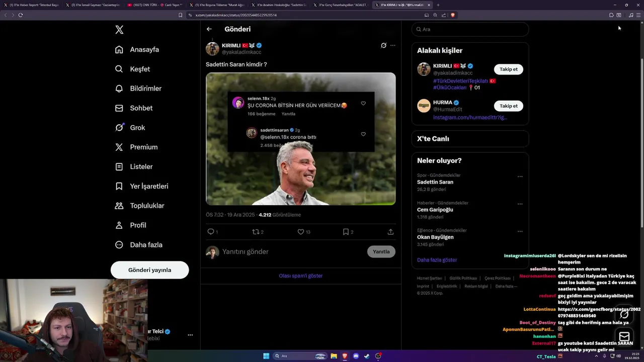The width and height of the screenshot is (644, 362).
Task: Open Premium page
Action: click(x=136, y=147)
